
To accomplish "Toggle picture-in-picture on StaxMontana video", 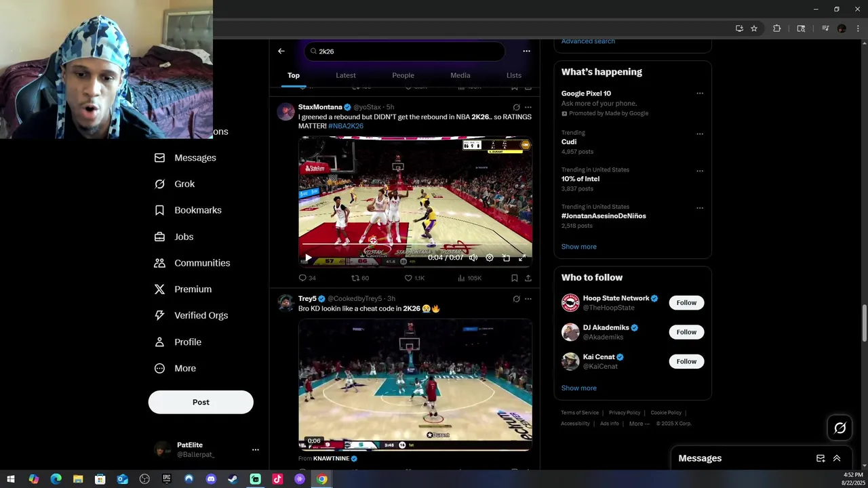I will [x=506, y=258].
